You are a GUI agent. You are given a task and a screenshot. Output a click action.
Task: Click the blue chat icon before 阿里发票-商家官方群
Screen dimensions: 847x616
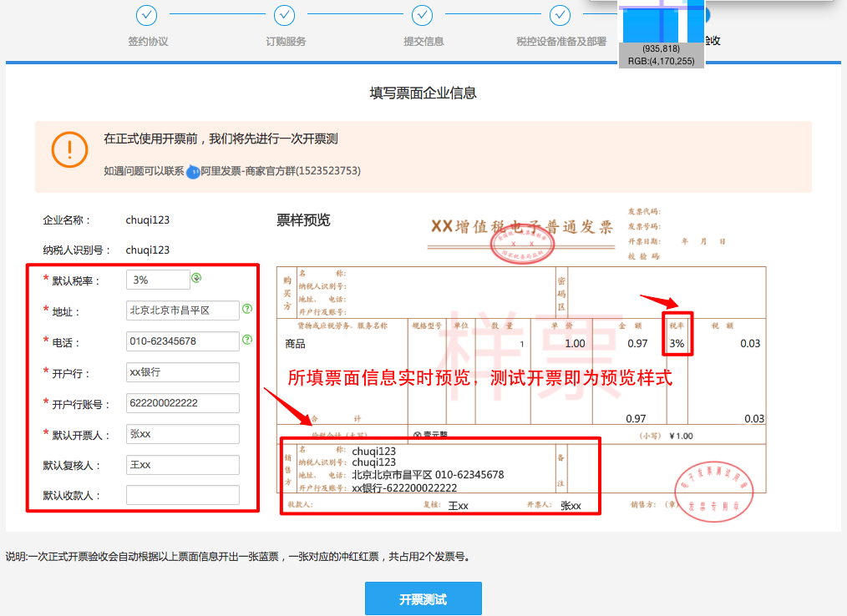tap(193, 172)
